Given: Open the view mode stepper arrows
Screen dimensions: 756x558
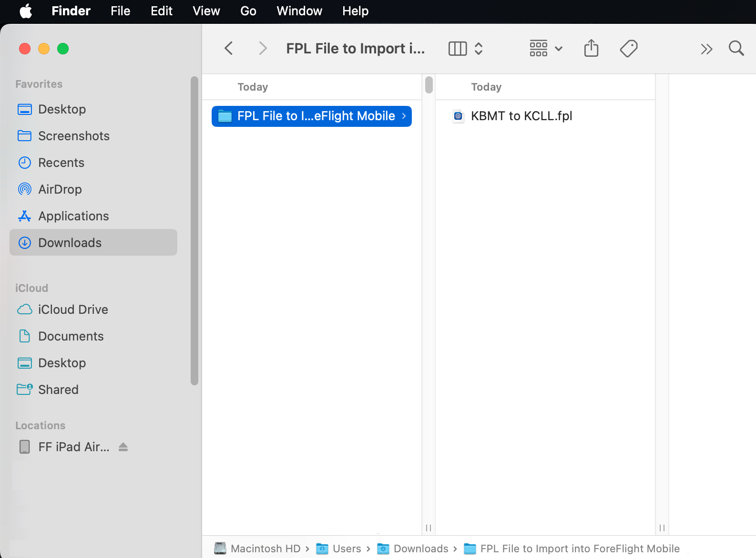Looking at the screenshot, I should (x=479, y=49).
